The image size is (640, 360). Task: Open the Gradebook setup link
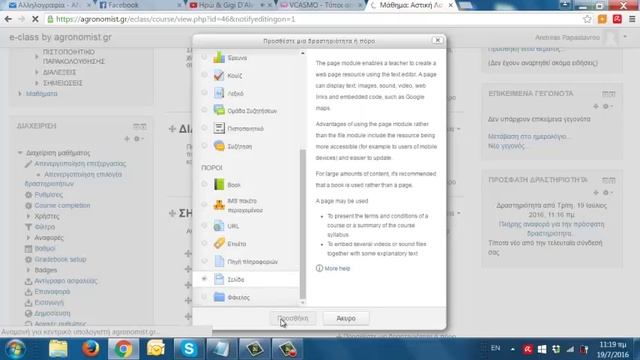60,259
